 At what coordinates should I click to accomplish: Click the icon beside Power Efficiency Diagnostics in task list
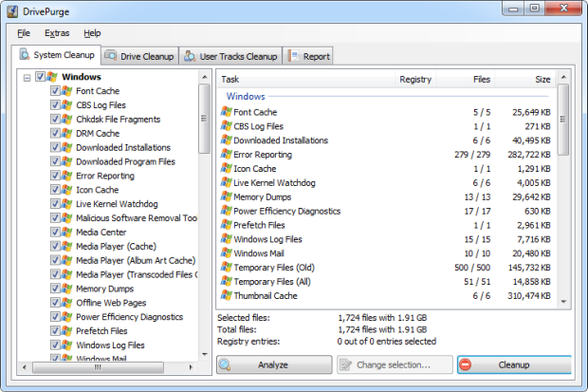tap(226, 211)
